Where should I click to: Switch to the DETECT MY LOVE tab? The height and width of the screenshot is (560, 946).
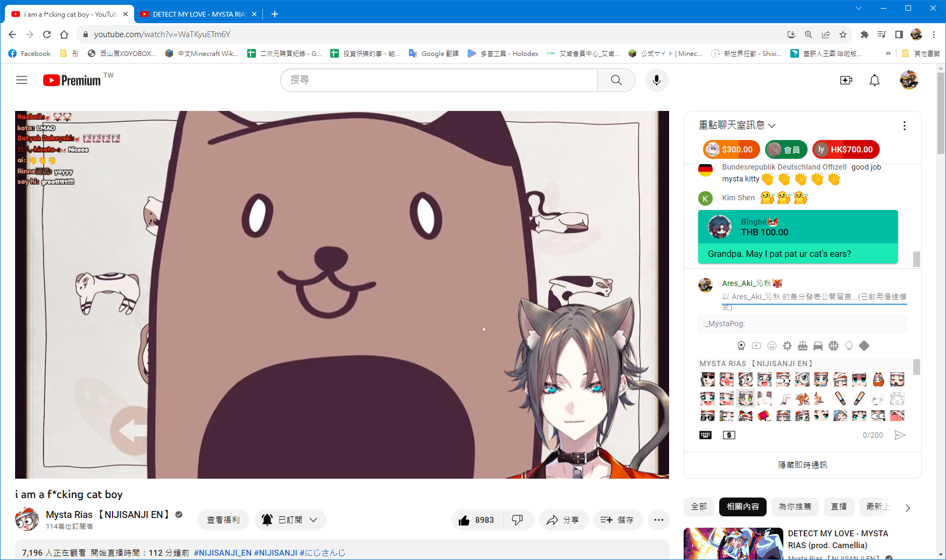pyautogui.click(x=199, y=14)
